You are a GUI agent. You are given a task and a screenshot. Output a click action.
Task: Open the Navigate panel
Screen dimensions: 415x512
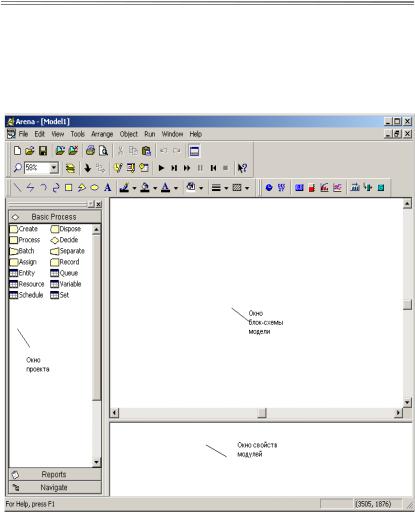pyautogui.click(x=55, y=487)
